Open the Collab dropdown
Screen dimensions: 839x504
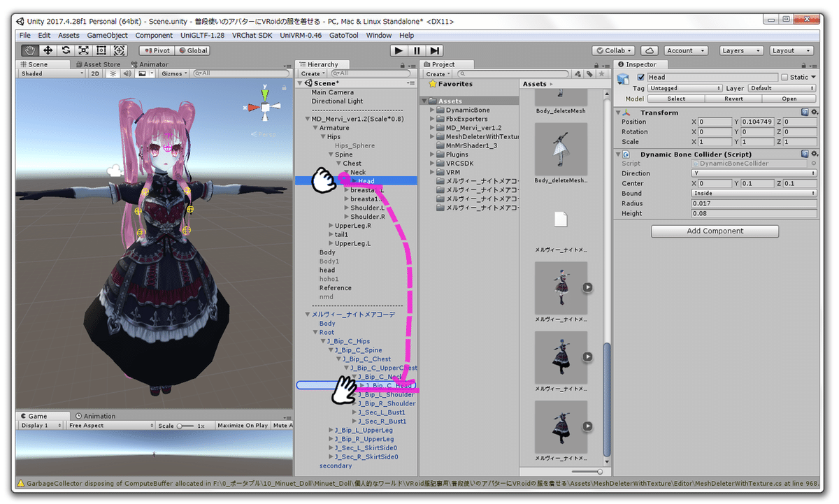click(x=613, y=50)
